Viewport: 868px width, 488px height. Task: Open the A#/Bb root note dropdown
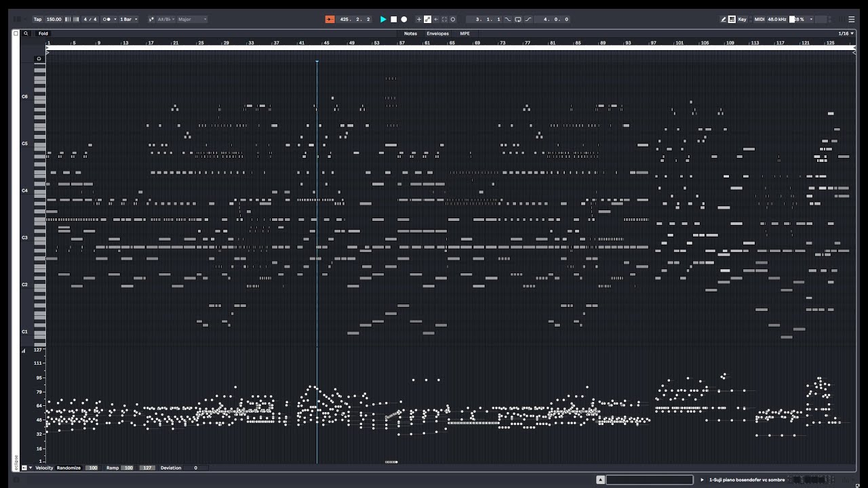tap(166, 19)
